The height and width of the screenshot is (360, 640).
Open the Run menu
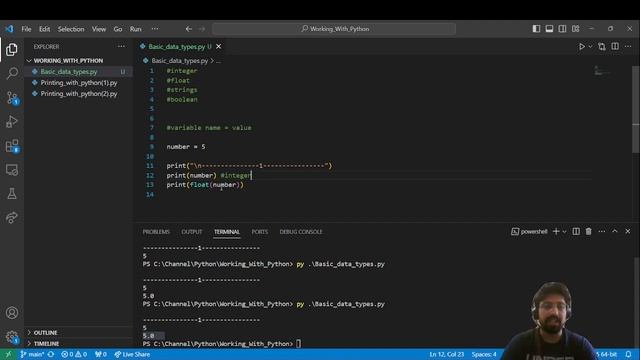click(136, 29)
